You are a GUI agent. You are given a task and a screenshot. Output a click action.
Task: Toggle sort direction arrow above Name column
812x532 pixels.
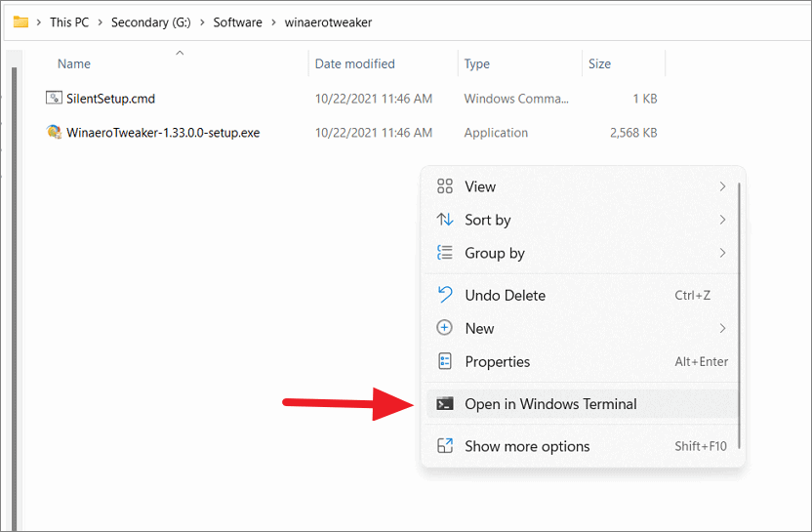pyautogui.click(x=180, y=53)
